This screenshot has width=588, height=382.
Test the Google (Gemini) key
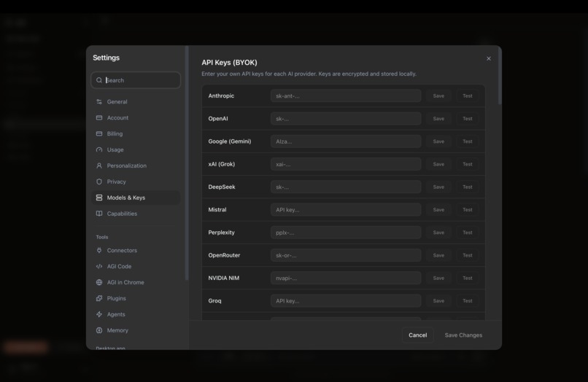pos(467,141)
